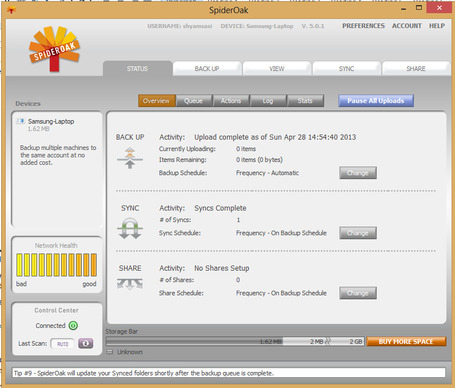The width and height of the screenshot is (455, 388).
Task: Open the SHARE tab
Action: (416, 69)
